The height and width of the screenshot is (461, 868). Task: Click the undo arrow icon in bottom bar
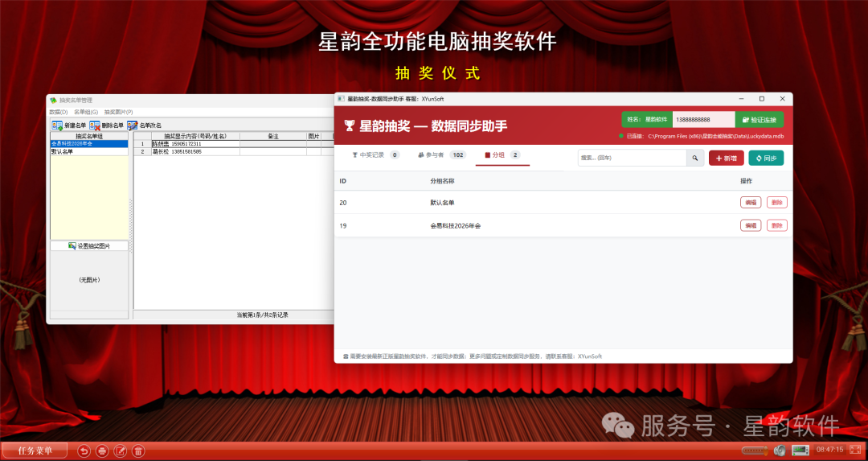click(x=84, y=451)
